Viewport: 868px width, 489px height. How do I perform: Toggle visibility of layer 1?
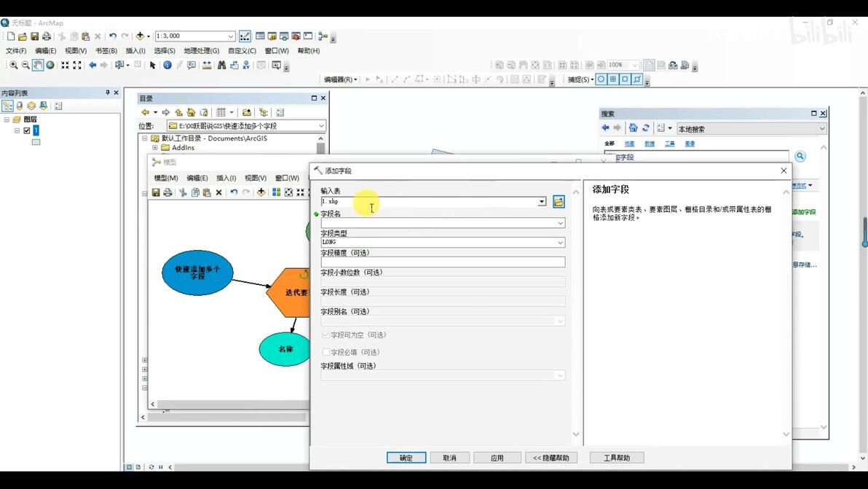point(26,130)
